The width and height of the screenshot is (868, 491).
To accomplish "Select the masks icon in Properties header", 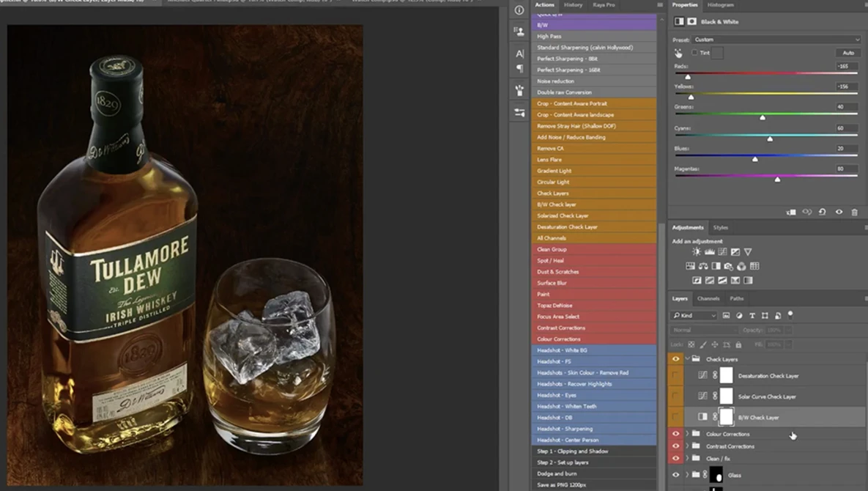I will click(x=692, y=21).
